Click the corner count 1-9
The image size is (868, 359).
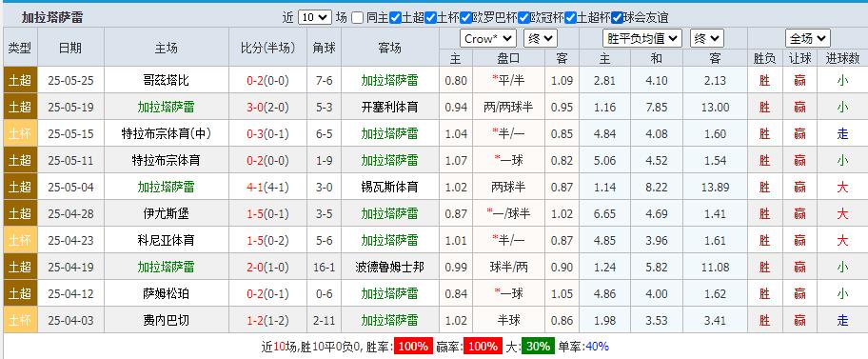[x=325, y=160]
